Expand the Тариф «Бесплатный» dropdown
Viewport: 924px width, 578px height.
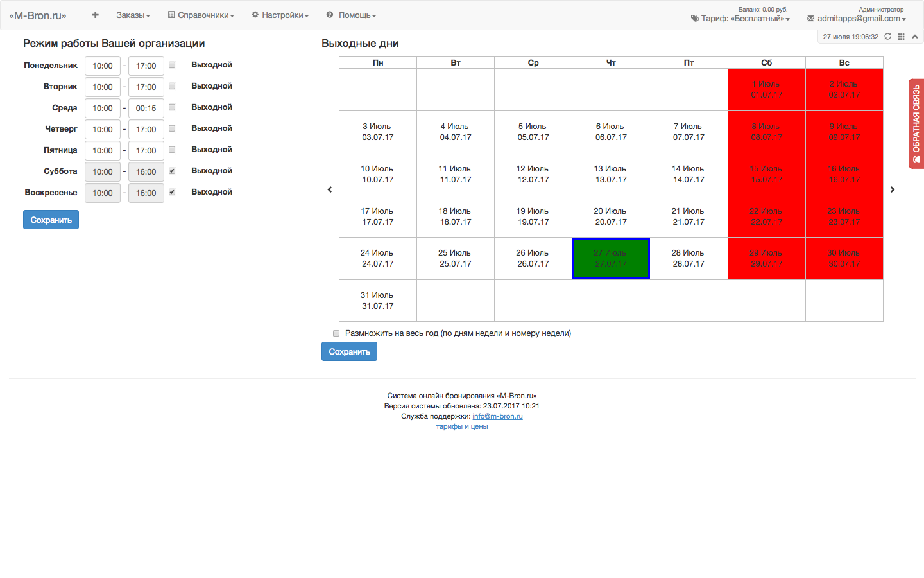[x=740, y=19]
